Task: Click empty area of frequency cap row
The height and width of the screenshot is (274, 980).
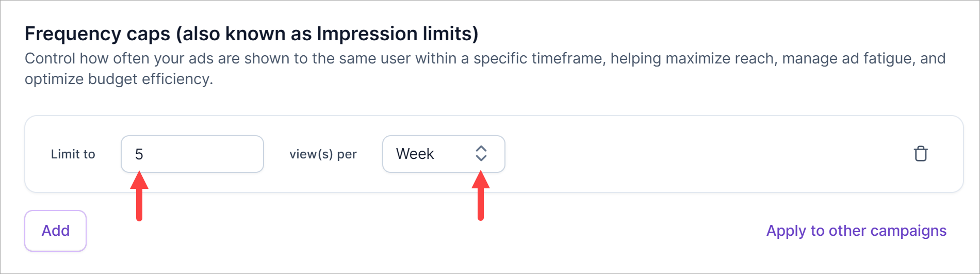Action: click(696, 154)
